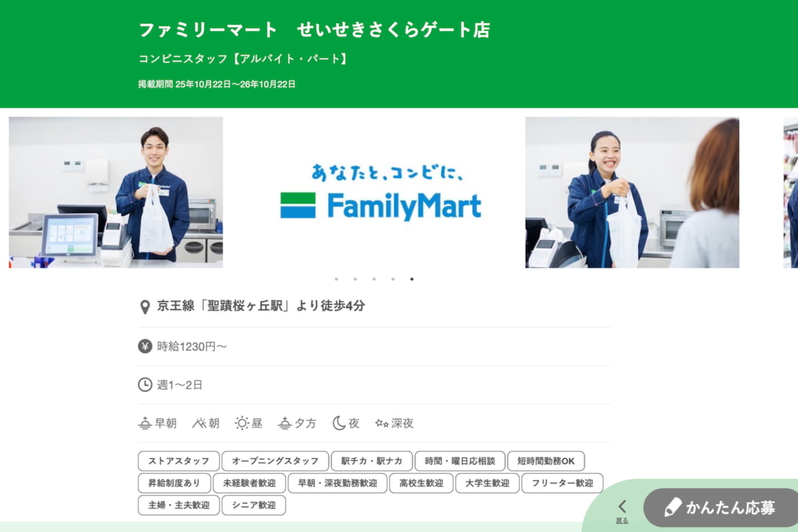Select the 短時間勤務OK tag
The image size is (798, 532).
[x=546, y=461]
